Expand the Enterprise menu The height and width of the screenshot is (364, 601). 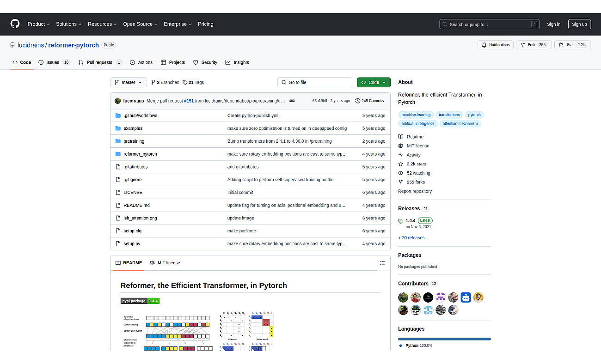pyautogui.click(x=178, y=24)
